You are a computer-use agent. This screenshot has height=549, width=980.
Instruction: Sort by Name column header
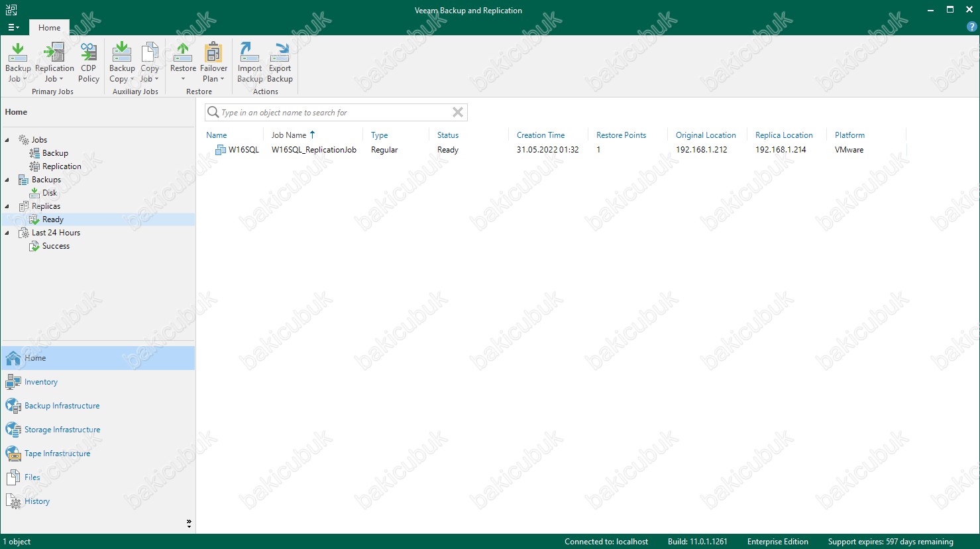(x=217, y=135)
